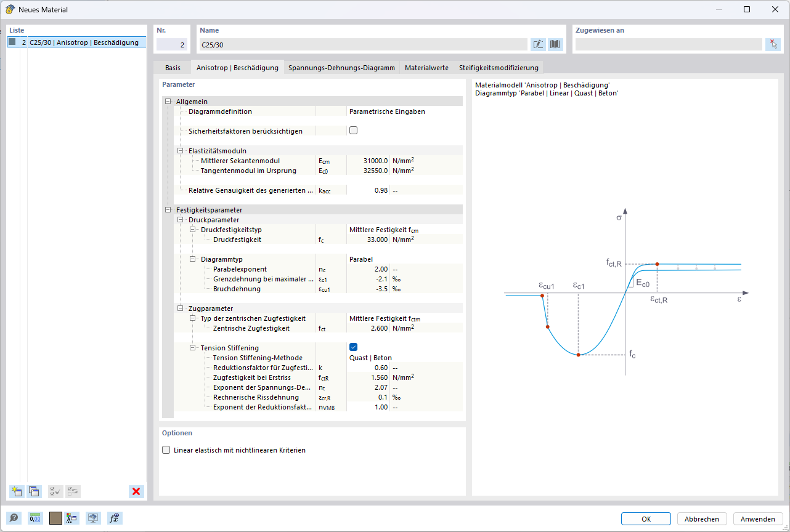Screen dimensions: 790x532
Task: Collapse the Druckfestigkeitstyp node
Action: pos(192,230)
